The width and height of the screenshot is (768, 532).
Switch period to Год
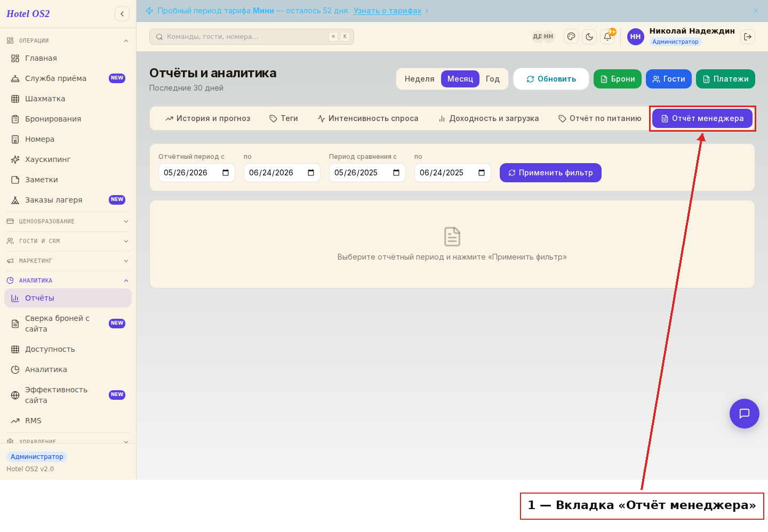coord(493,79)
